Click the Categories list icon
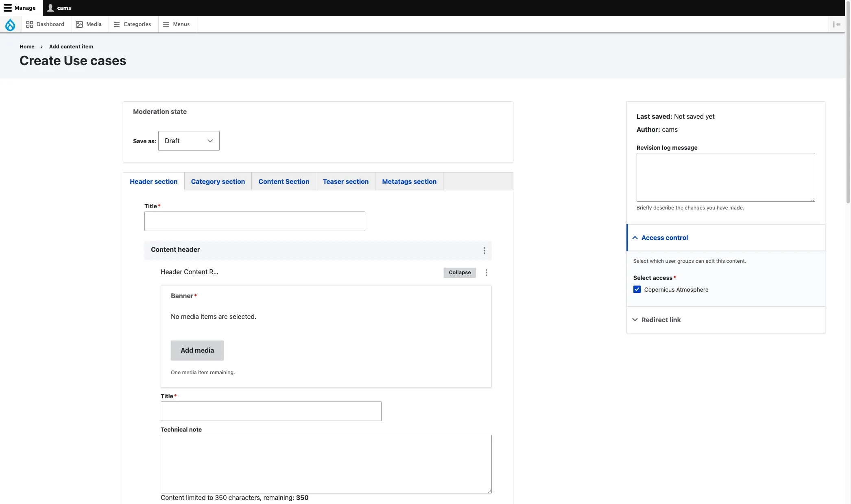Screen dimensions: 851x504 117,24
